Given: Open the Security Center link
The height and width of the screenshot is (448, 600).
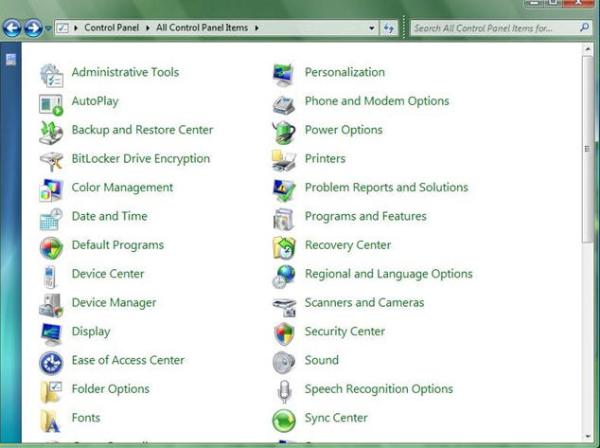Looking at the screenshot, I should [x=345, y=331].
